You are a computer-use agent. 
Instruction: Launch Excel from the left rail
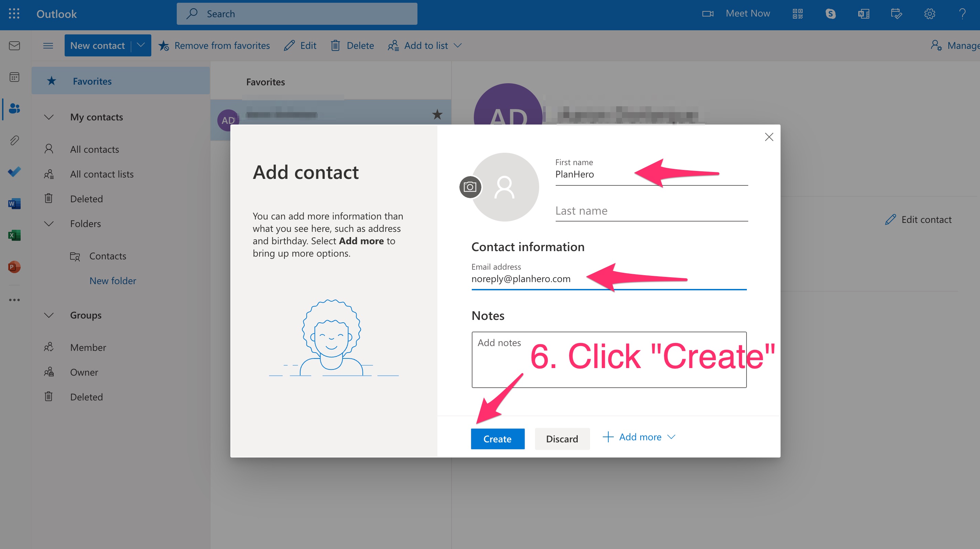click(x=14, y=235)
